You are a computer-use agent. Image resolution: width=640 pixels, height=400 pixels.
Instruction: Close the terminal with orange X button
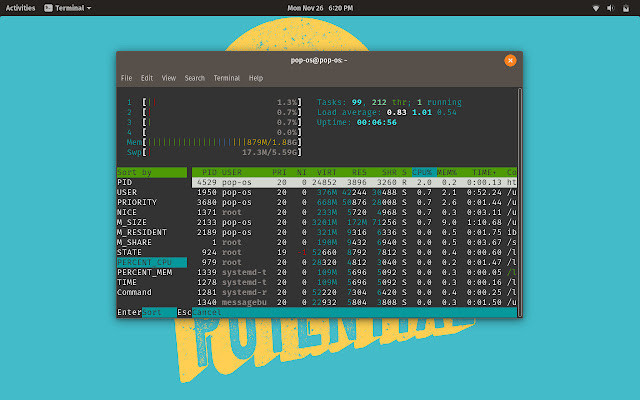point(510,60)
